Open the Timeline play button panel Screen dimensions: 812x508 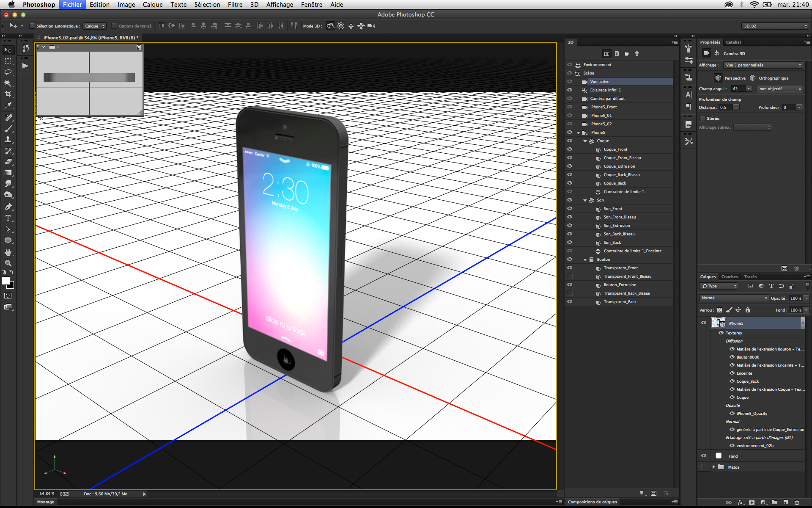pos(25,66)
